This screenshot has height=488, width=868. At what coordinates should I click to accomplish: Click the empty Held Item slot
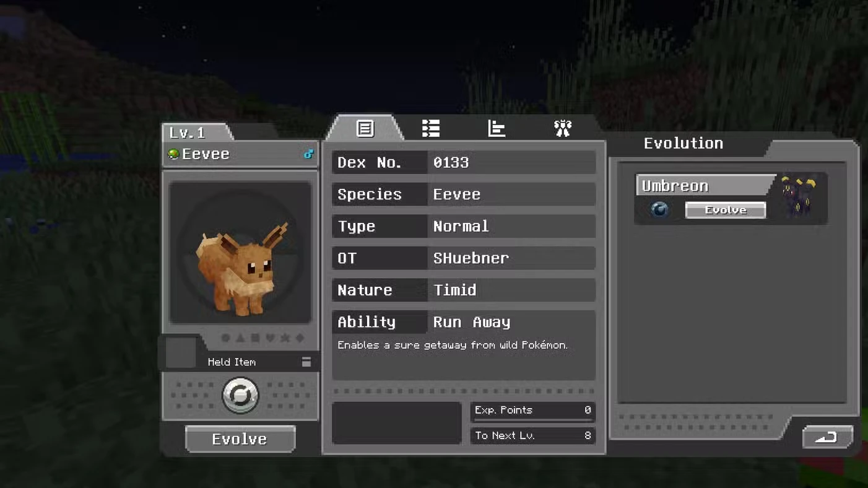(181, 352)
